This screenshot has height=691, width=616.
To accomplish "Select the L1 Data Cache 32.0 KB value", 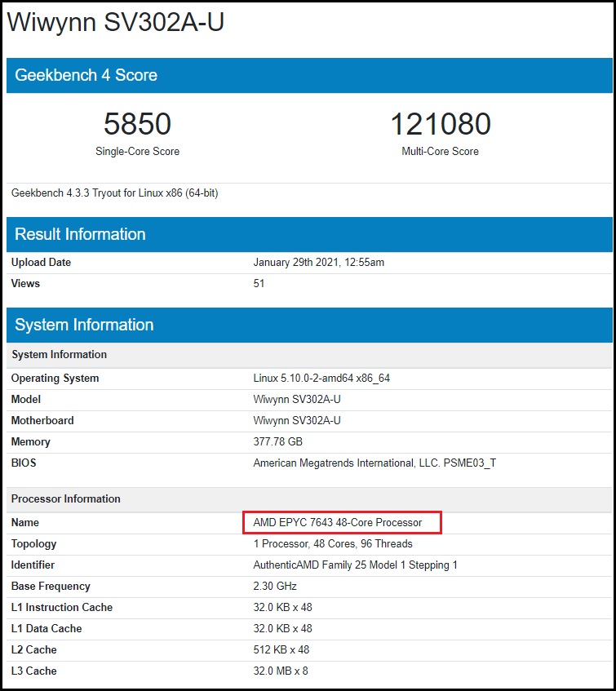I will pos(282,628).
